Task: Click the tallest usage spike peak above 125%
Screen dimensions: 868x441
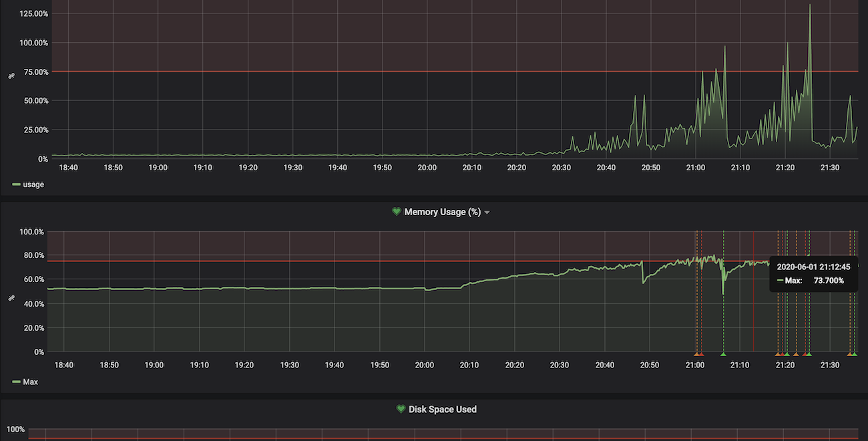Action: [810, 5]
